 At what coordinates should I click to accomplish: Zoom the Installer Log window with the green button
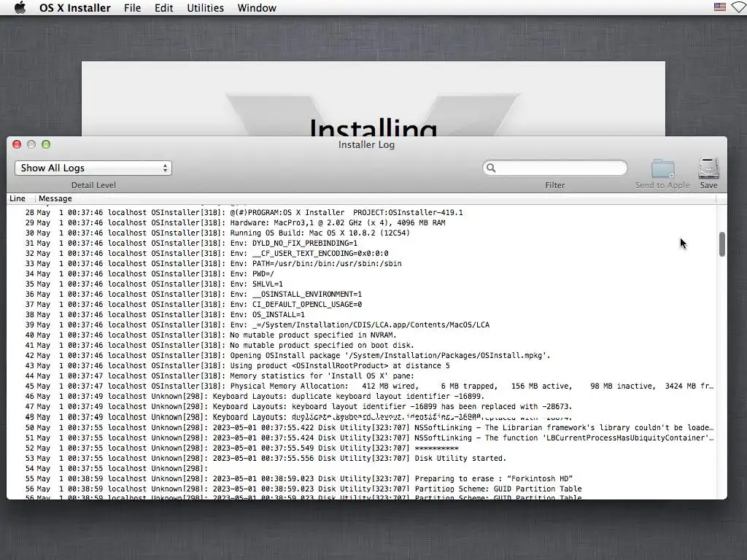pos(46,144)
